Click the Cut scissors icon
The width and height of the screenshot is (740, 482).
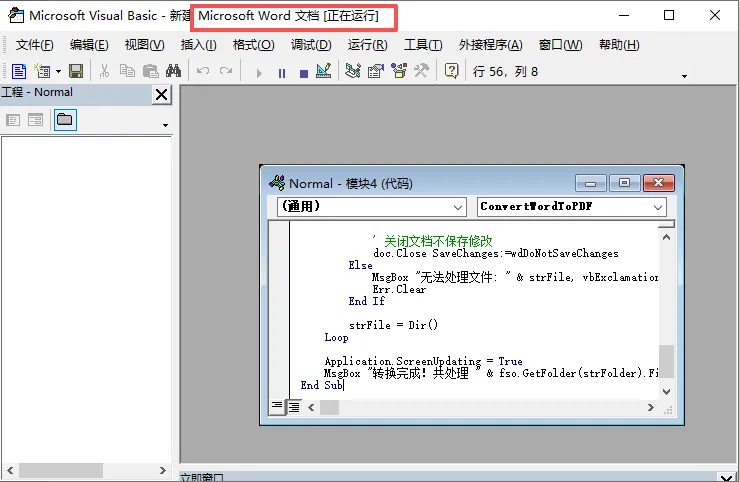pyautogui.click(x=104, y=72)
